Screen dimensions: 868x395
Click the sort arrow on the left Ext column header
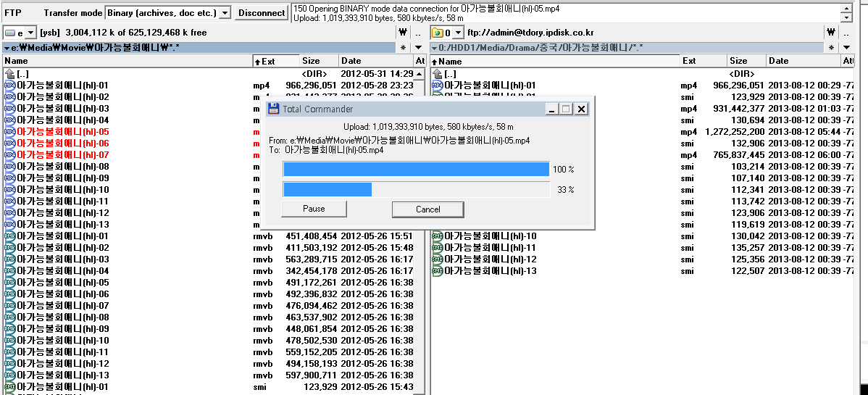click(x=257, y=62)
